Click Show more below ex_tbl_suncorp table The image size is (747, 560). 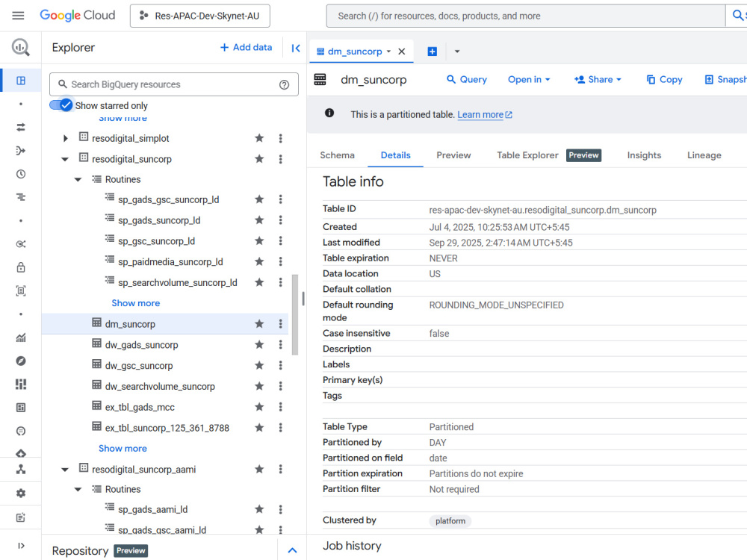[123, 448]
